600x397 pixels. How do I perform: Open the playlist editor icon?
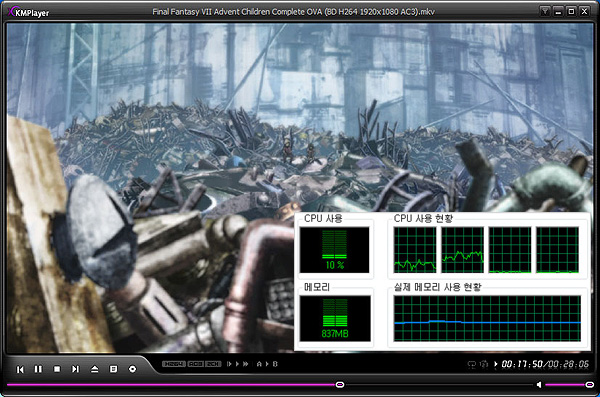(x=114, y=369)
